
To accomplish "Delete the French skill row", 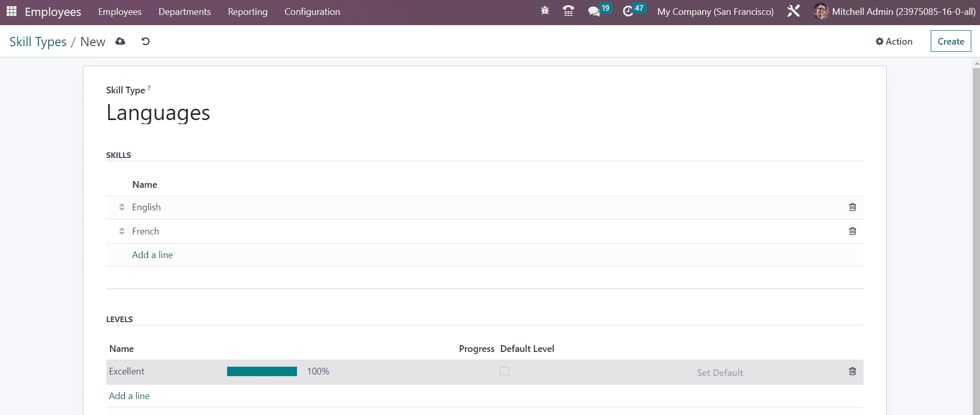I will 852,231.
